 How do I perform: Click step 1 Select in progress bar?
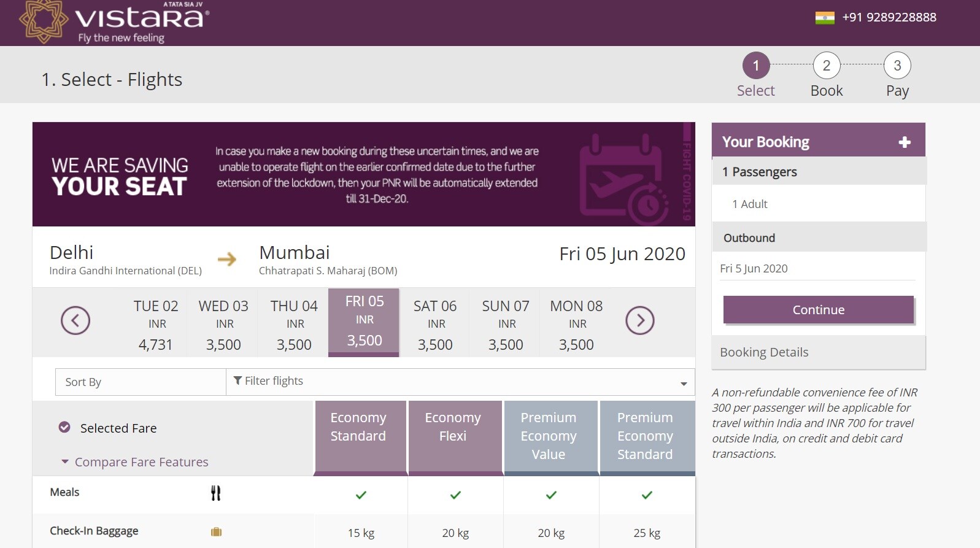coord(756,76)
